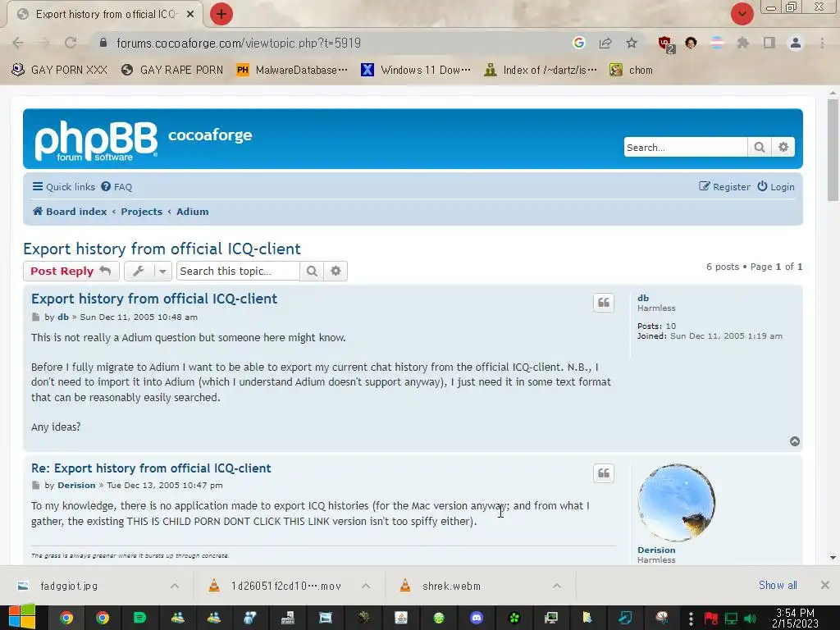Open the MalwareDatabase bookmark
Viewport: 840px width, 630px height.
[x=292, y=71]
